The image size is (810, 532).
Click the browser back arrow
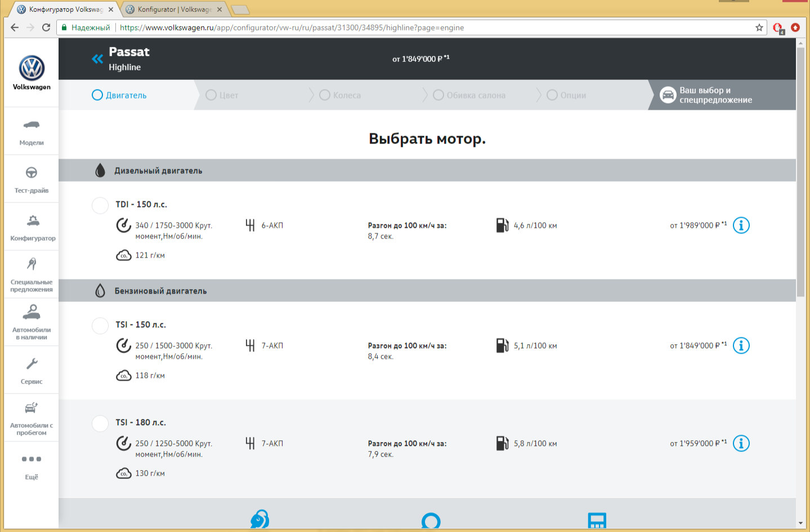pos(15,28)
